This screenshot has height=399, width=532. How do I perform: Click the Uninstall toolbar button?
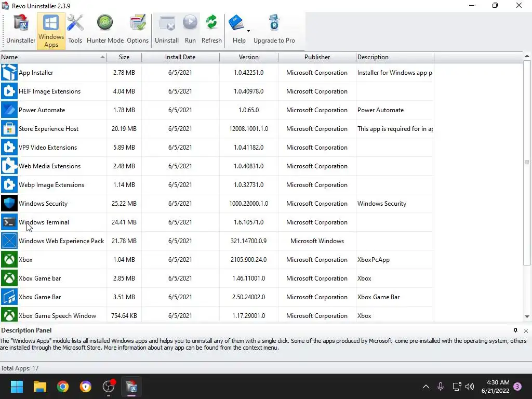(x=167, y=30)
